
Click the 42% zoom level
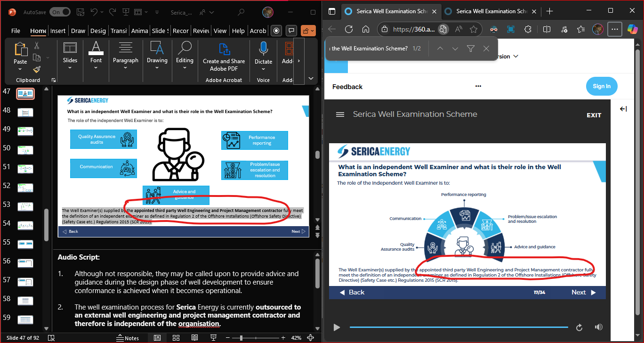tap(296, 338)
